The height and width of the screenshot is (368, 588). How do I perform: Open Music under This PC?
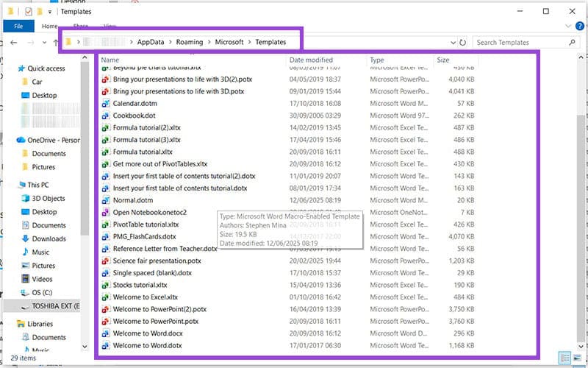pos(40,252)
